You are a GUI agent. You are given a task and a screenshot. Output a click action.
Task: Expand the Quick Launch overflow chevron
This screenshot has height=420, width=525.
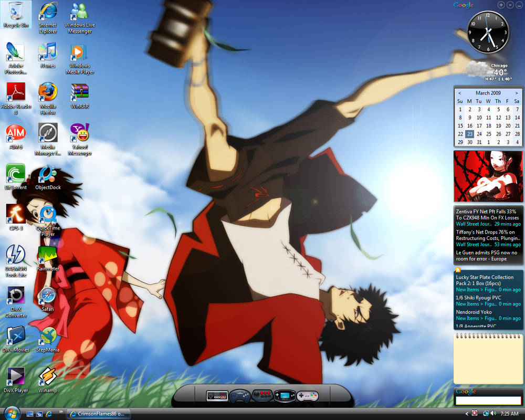60,412
